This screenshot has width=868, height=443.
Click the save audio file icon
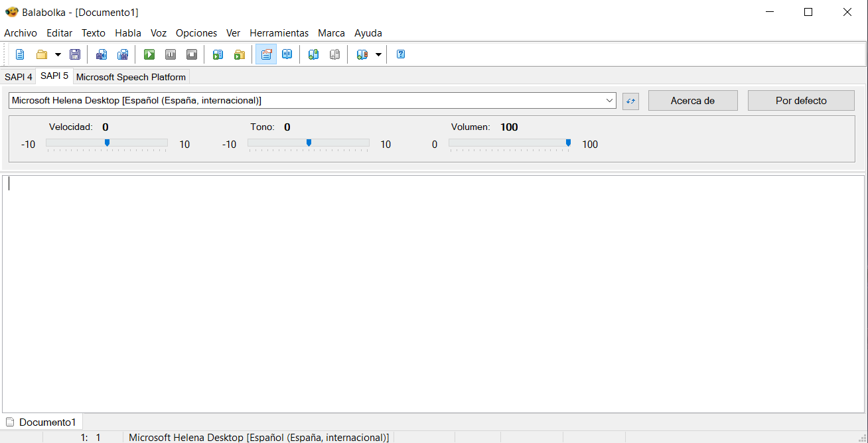[102, 54]
